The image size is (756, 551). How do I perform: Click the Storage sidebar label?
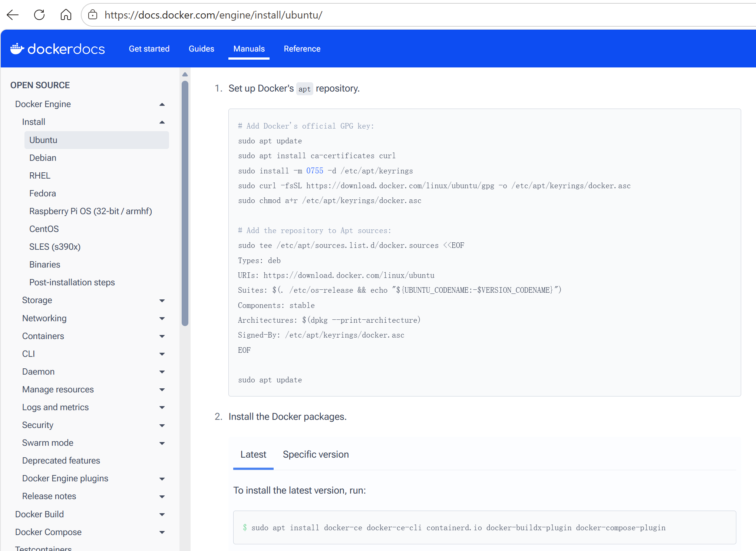[x=37, y=300]
